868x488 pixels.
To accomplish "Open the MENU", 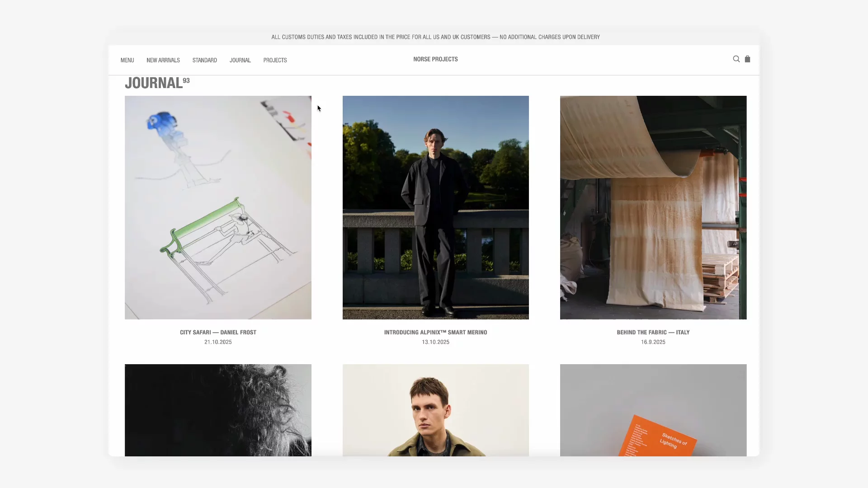I will pyautogui.click(x=127, y=60).
